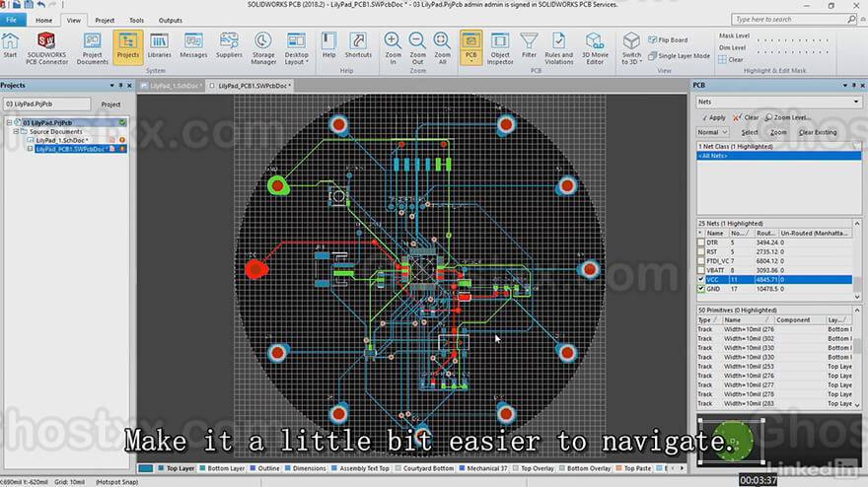Image resolution: width=868 pixels, height=487 pixels.
Task: Switch to 3D view
Action: pos(631,48)
